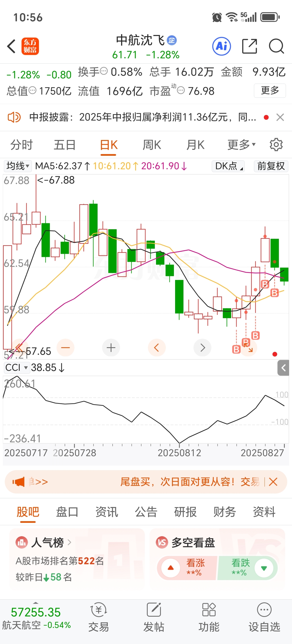The height and width of the screenshot is (644, 292).
Task: Tap the info icon next to 市盈
Action: click(x=181, y=90)
